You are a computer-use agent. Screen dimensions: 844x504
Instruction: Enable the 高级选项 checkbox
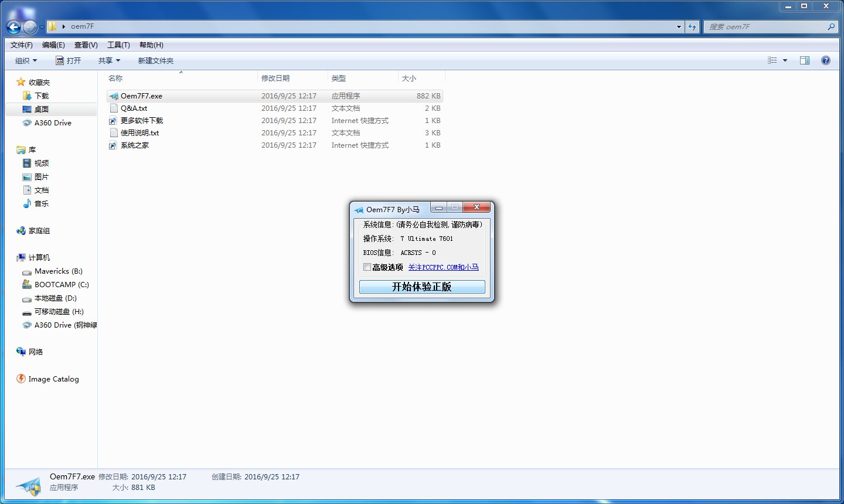tap(367, 267)
